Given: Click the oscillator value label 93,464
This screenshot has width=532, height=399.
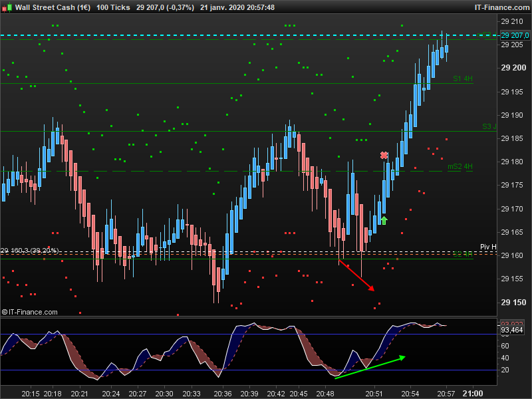Looking at the screenshot, I should point(511,330).
